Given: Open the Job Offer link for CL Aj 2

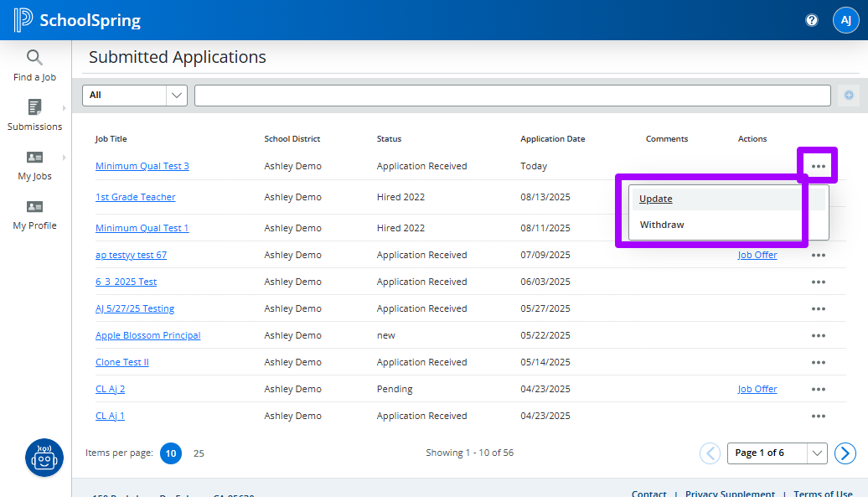Looking at the screenshot, I should point(757,389).
